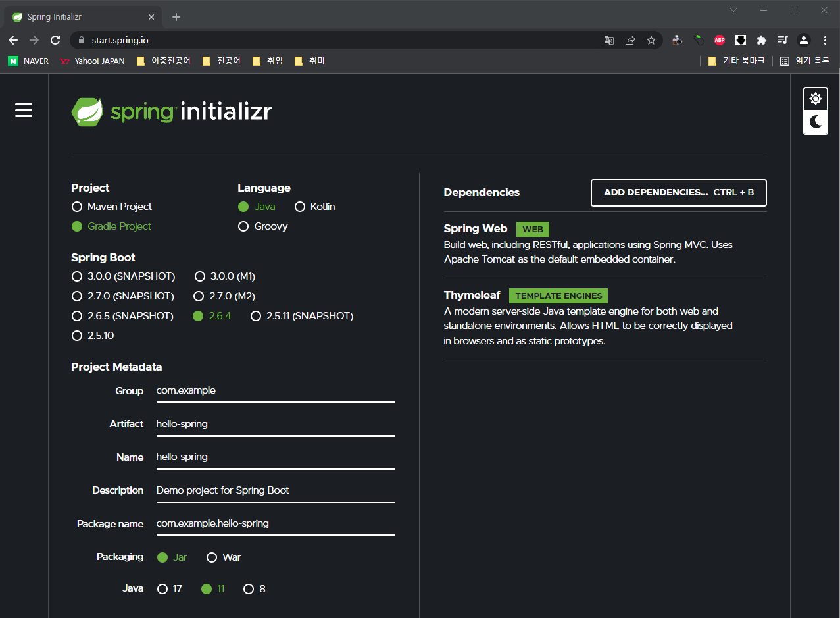840x618 pixels.
Task: Select the Maven Project radio option
Action: 112,207
